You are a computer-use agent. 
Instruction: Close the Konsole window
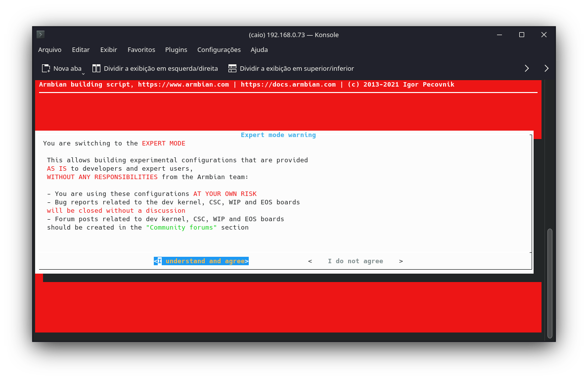(544, 35)
